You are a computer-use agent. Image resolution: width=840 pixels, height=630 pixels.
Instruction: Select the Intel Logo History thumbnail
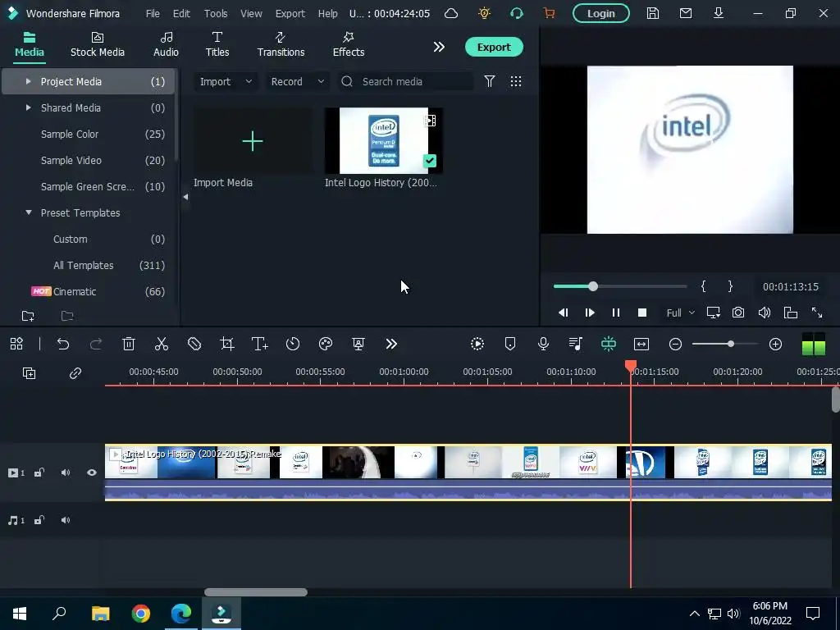384,141
